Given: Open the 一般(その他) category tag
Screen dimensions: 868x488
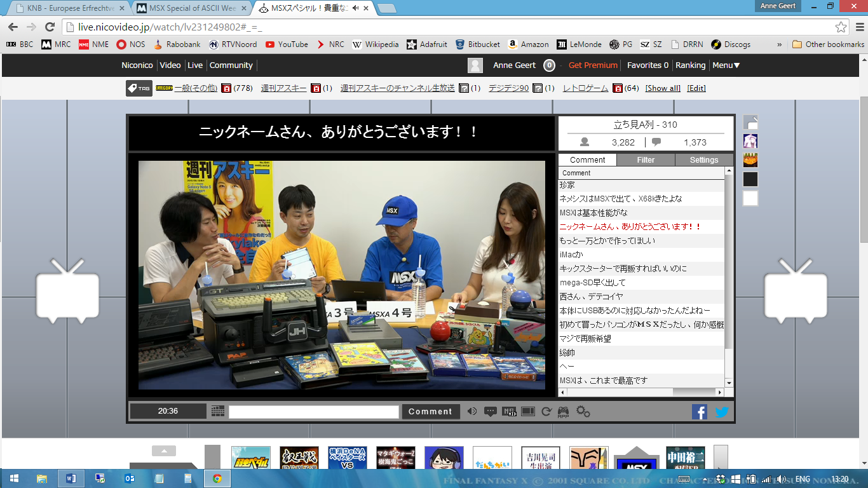Looking at the screenshot, I should pyautogui.click(x=196, y=88).
